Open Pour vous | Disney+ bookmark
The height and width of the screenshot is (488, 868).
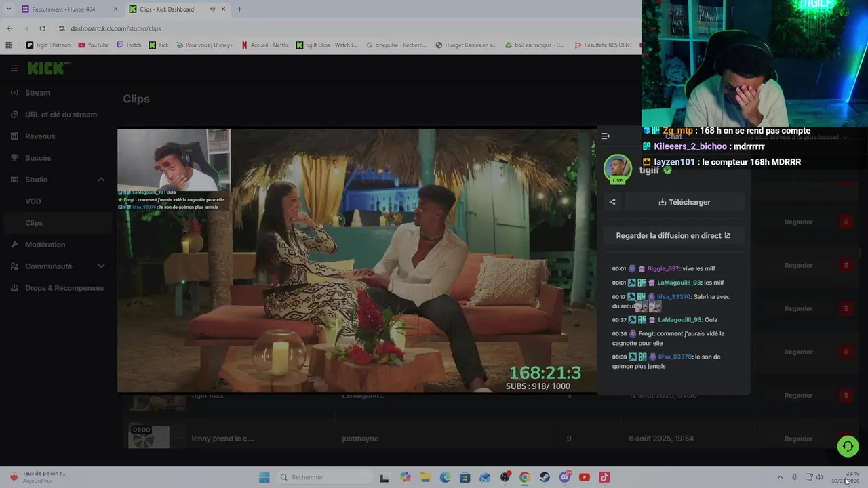pos(204,45)
